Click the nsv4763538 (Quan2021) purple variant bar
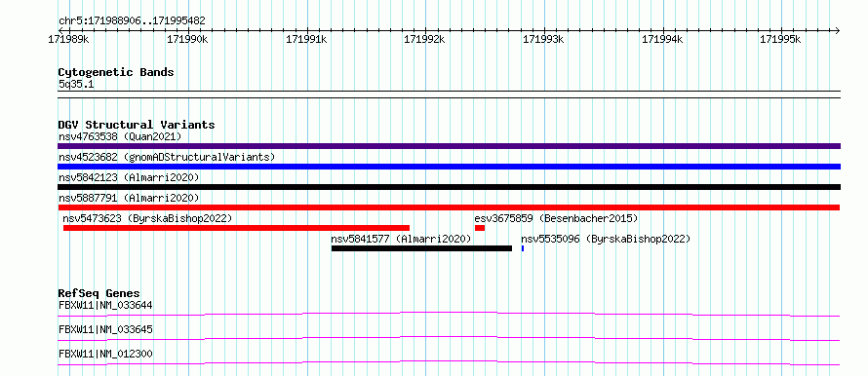Image resolution: width=868 pixels, height=376 pixels. pos(449,146)
